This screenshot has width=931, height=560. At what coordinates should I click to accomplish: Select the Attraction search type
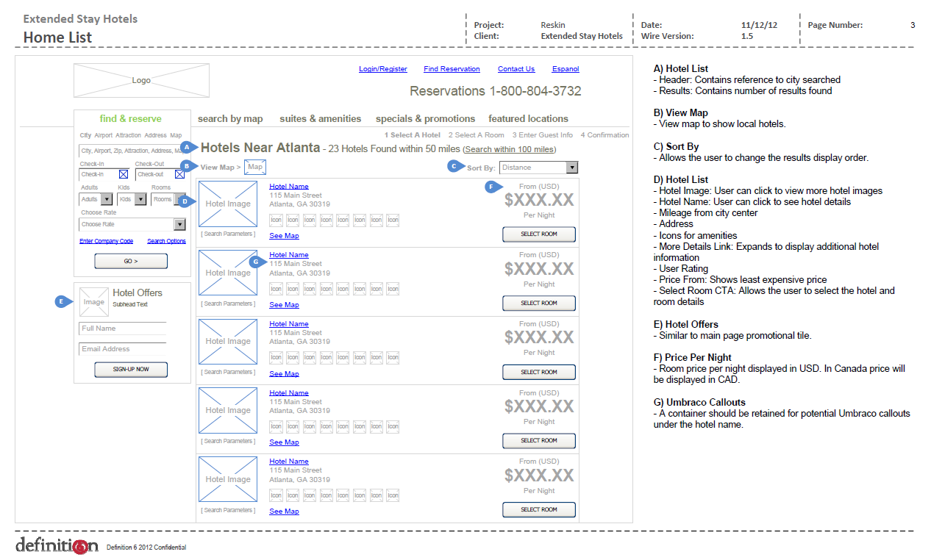pyautogui.click(x=128, y=135)
